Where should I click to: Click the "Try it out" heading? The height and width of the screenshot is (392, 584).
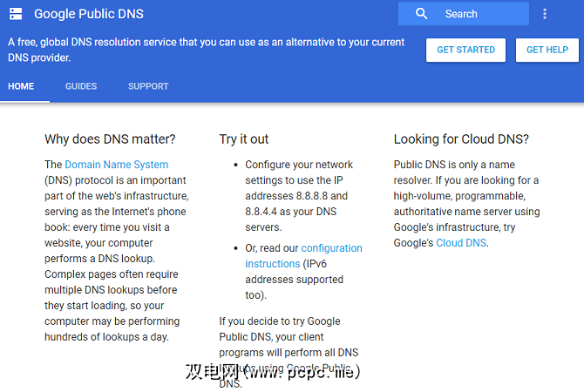click(x=244, y=139)
